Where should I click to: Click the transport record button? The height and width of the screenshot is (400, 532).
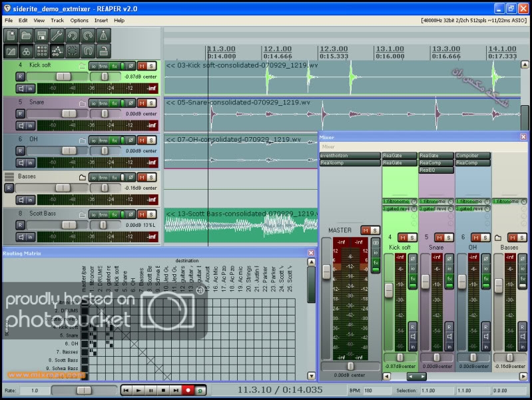188,391
